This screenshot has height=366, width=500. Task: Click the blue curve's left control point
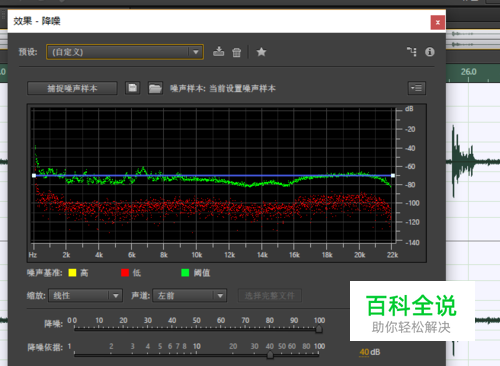point(34,175)
